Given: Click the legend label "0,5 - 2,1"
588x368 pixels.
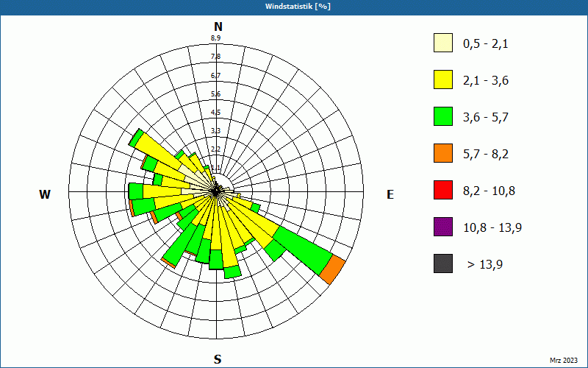Looking at the screenshot, I should (x=486, y=44).
